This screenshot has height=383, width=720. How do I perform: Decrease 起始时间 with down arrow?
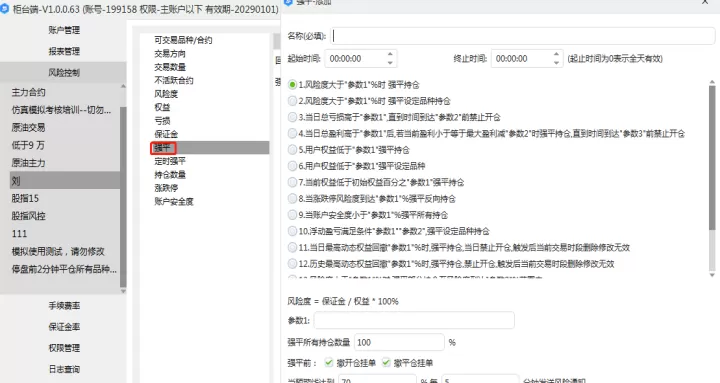[390, 63]
